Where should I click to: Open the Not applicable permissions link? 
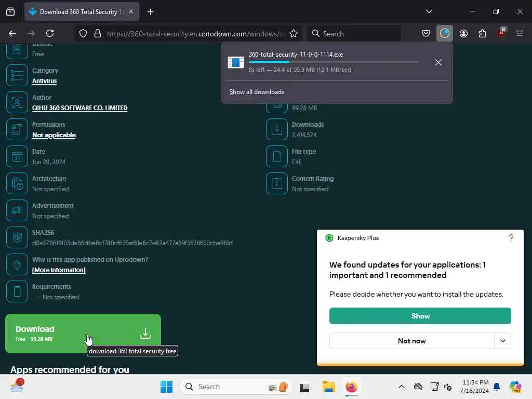[54, 135]
